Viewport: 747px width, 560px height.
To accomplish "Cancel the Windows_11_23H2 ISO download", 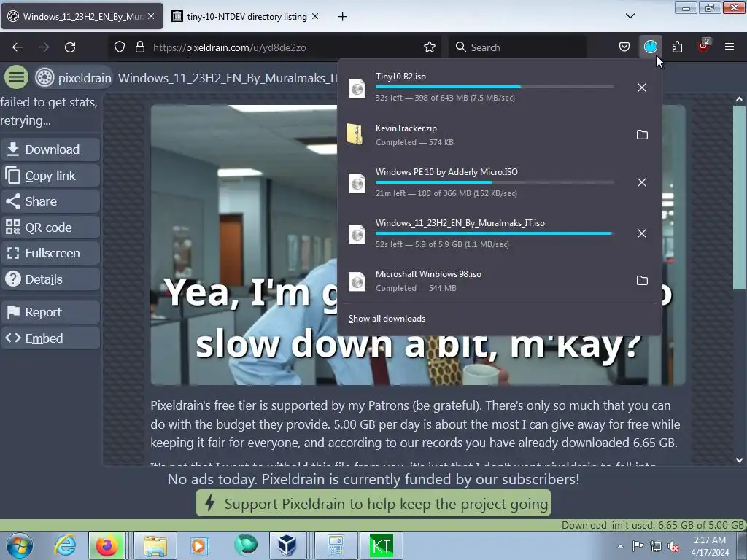I will (x=642, y=233).
